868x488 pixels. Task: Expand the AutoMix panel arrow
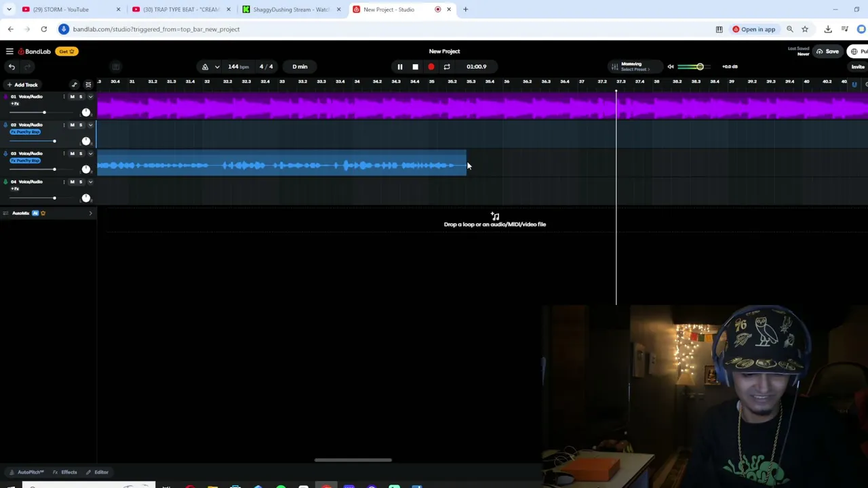[x=90, y=213]
